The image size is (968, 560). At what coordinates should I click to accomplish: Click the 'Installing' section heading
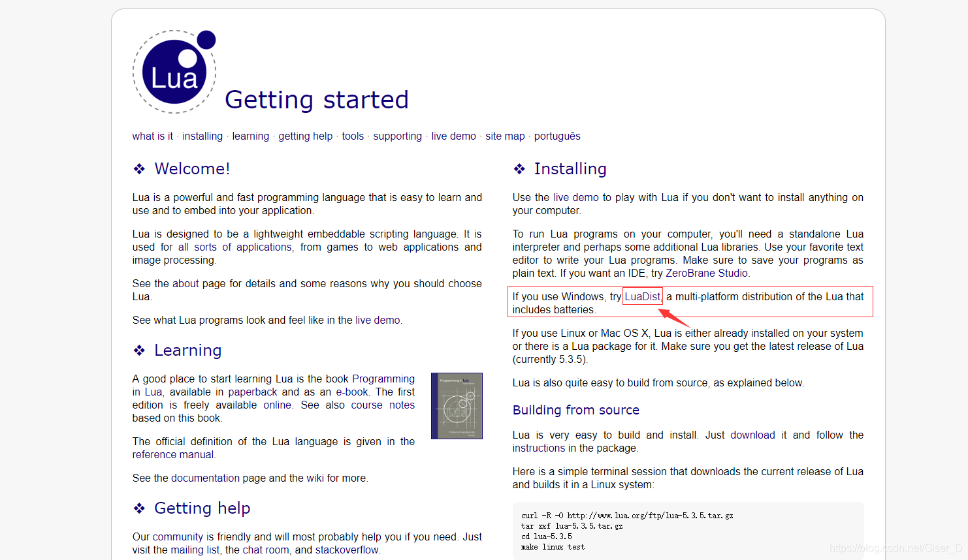570,168
